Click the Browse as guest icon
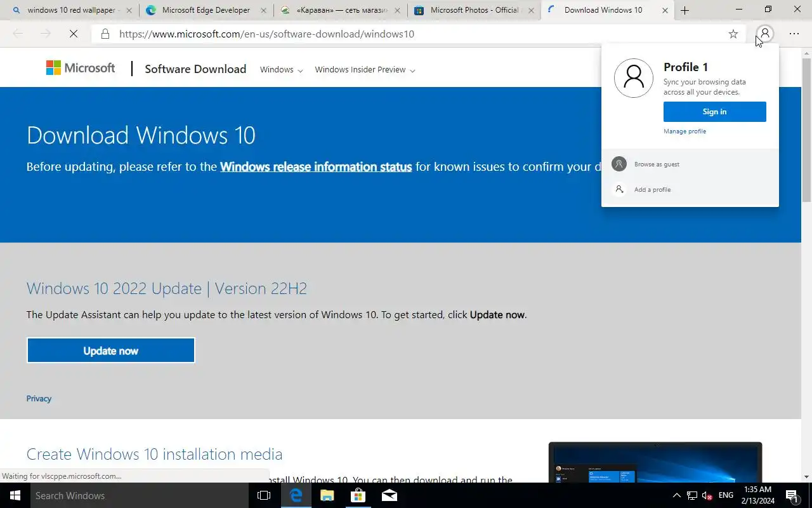Viewport: 812px width, 508px height. coord(619,164)
